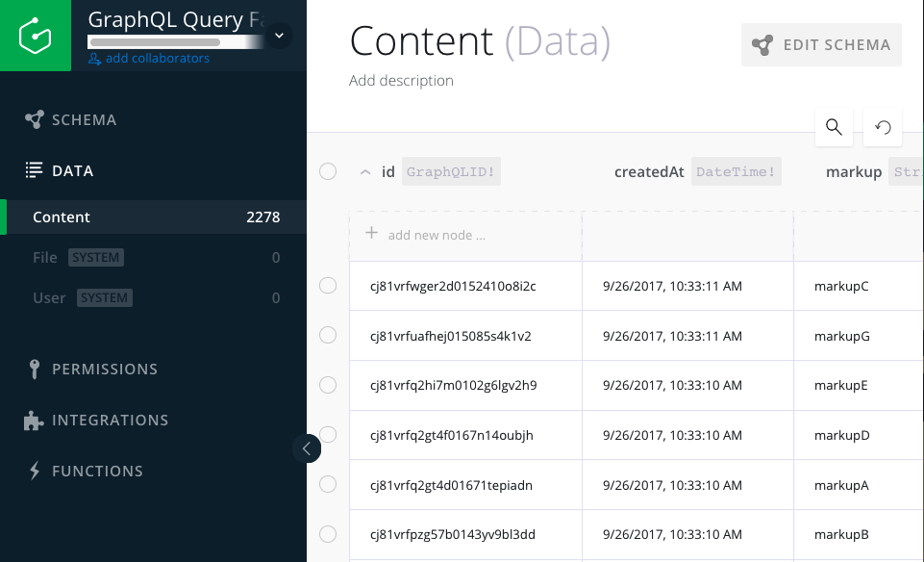This screenshot has width=924, height=562.
Task: Select the row cj81vrfq2gt4f0167n14oubjh
Action: pos(328,435)
